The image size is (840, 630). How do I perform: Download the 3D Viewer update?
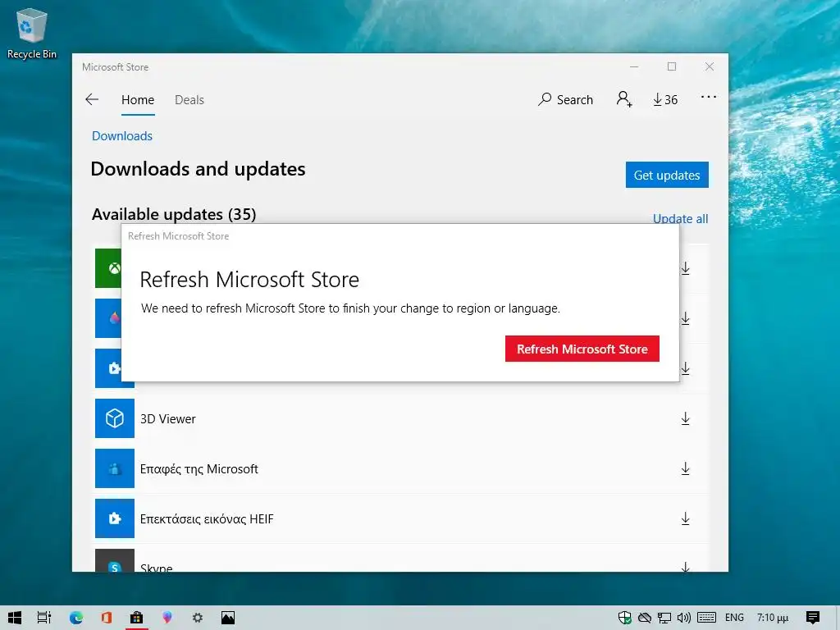point(685,419)
